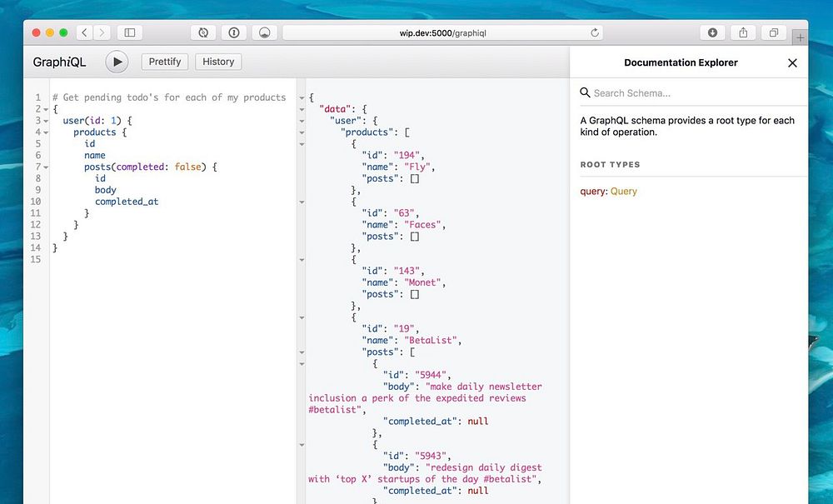Close the Documentation Explorer panel

point(792,62)
